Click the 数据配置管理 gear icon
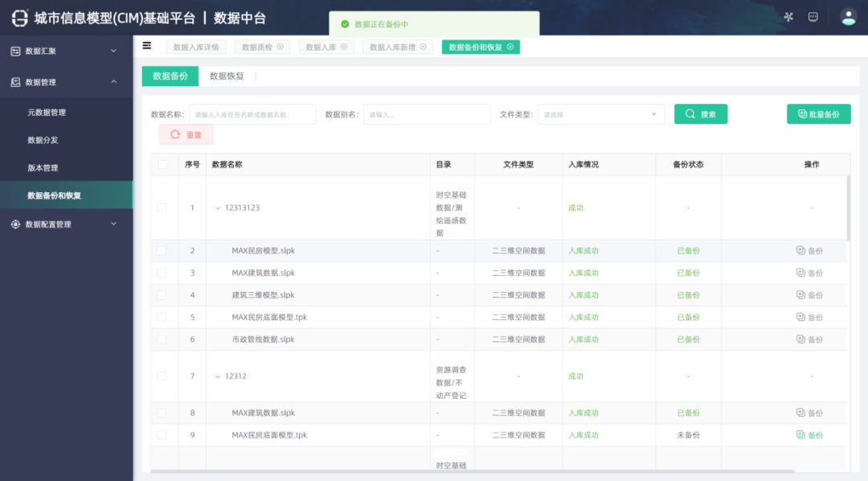 coord(15,224)
